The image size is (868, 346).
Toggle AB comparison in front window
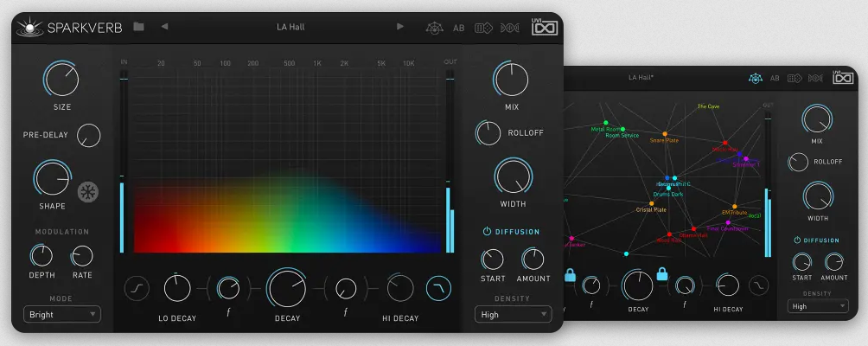point(459,28)
